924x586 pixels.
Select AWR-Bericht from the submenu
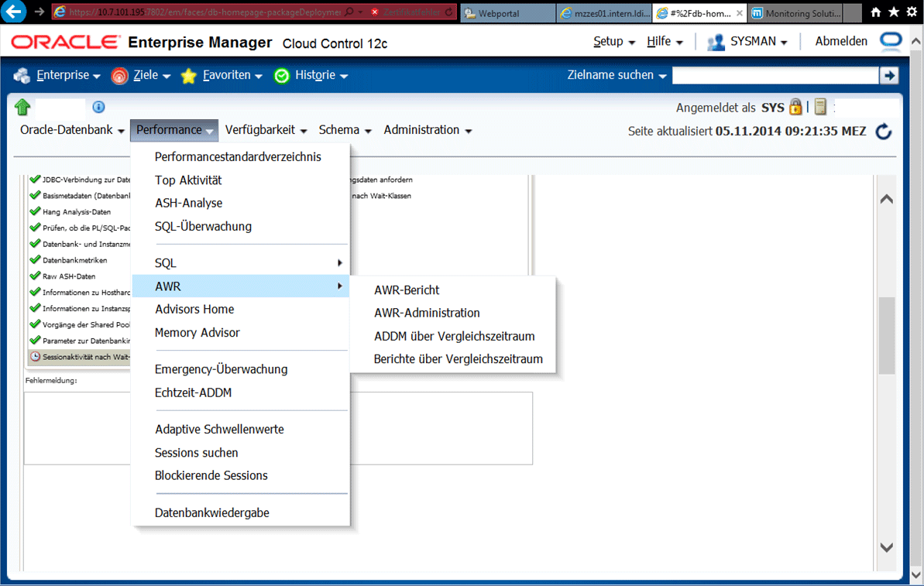pyautogui.click(x=407, y=290)
